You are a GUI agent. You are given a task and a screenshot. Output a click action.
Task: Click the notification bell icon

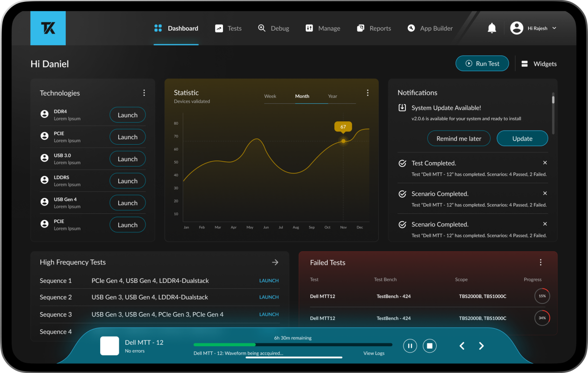pyautogui.click(x=492, y=28)
